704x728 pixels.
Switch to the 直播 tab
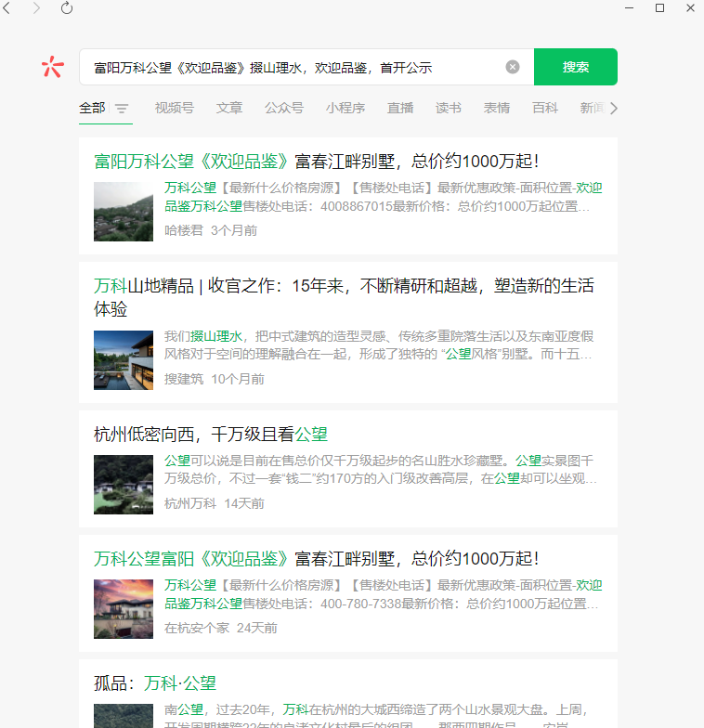pos(399,108)
